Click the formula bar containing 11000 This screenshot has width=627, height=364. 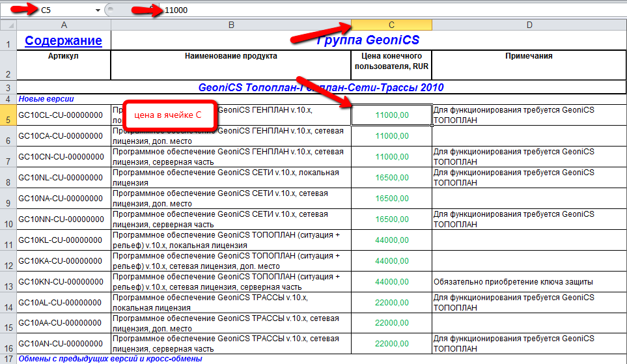[x=392, y=10]
